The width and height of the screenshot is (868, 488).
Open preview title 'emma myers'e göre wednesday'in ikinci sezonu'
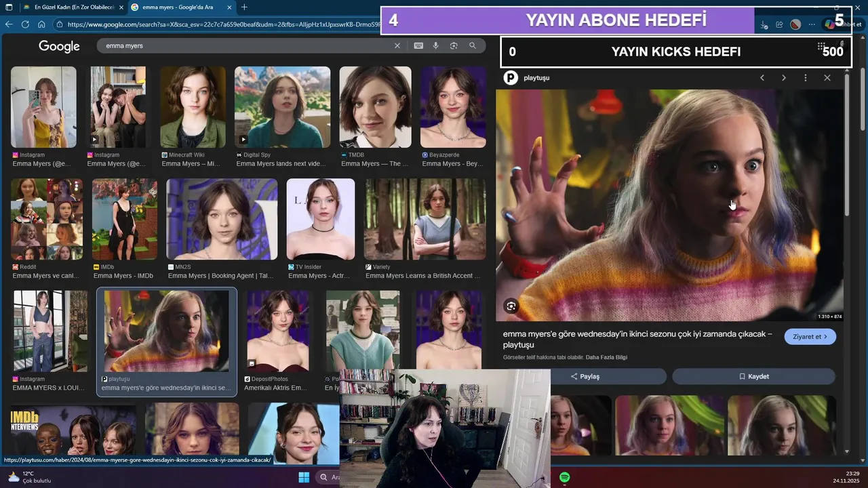pyautogui.click(x=637, y=339)
